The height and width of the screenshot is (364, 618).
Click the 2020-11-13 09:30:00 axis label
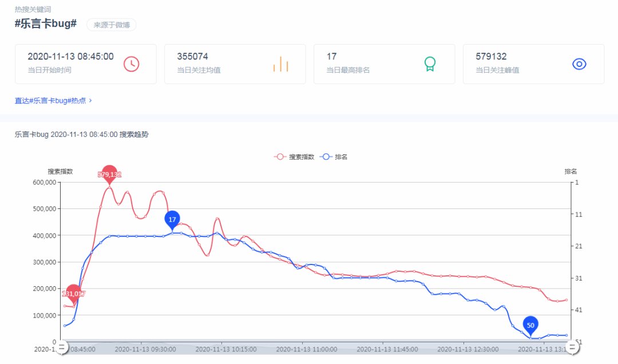(x=145, y=350)
